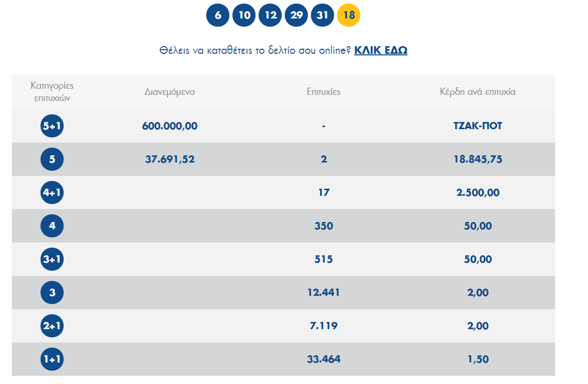Select the 600.000,00 distributed amount
Image resolution: width=588 pixels, height=384 pixels.
(x=170, y=126)
